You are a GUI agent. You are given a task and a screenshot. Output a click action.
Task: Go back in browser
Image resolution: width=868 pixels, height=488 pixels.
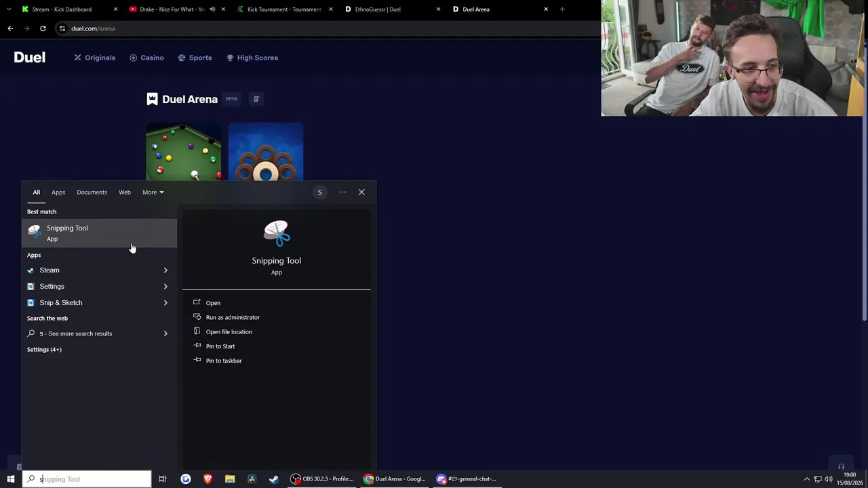[x=10, y=28]
